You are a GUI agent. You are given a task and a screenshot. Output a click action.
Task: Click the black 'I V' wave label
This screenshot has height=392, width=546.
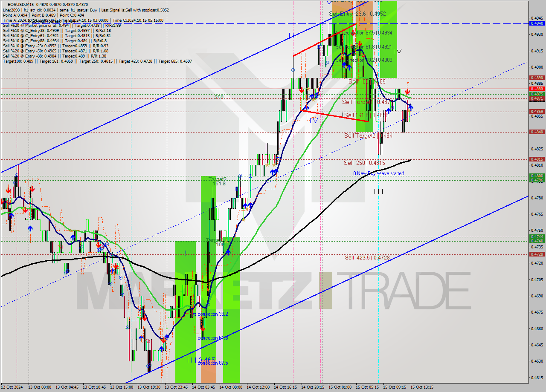[397, 52]
